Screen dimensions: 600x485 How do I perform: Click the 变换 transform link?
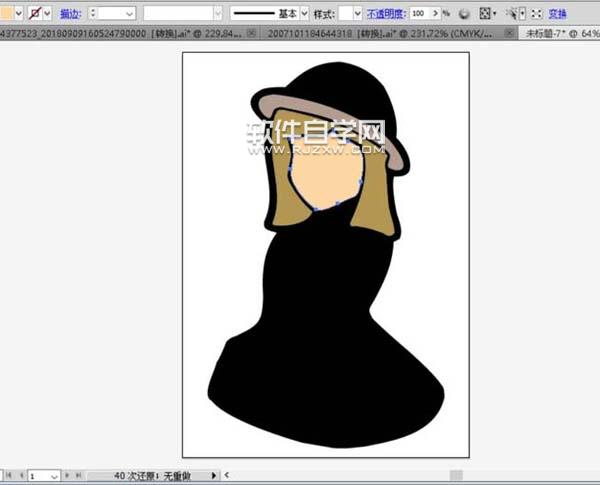click(557, 14)
